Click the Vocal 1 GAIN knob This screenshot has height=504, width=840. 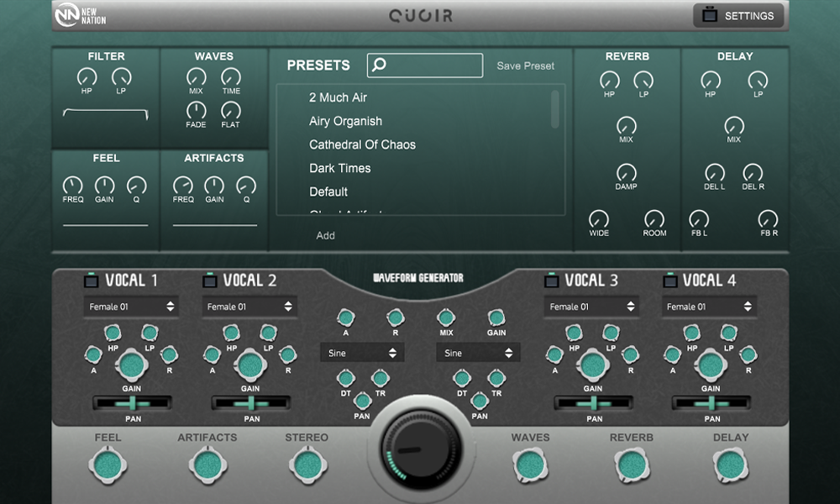(x=132, y=365)
